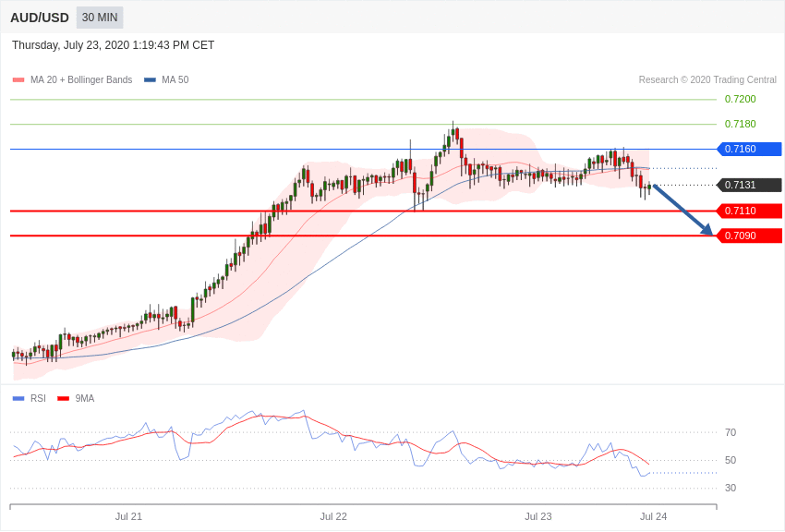The height and width of the screenshot is (532, 785).
Task: Click the AUD/USD pair title
Action: coord(40,18)
